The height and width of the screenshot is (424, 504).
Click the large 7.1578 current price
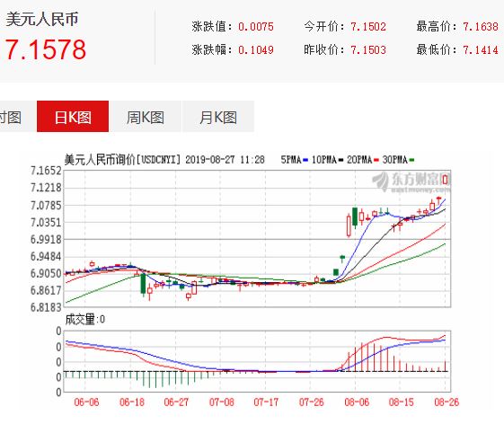[46, 49]
